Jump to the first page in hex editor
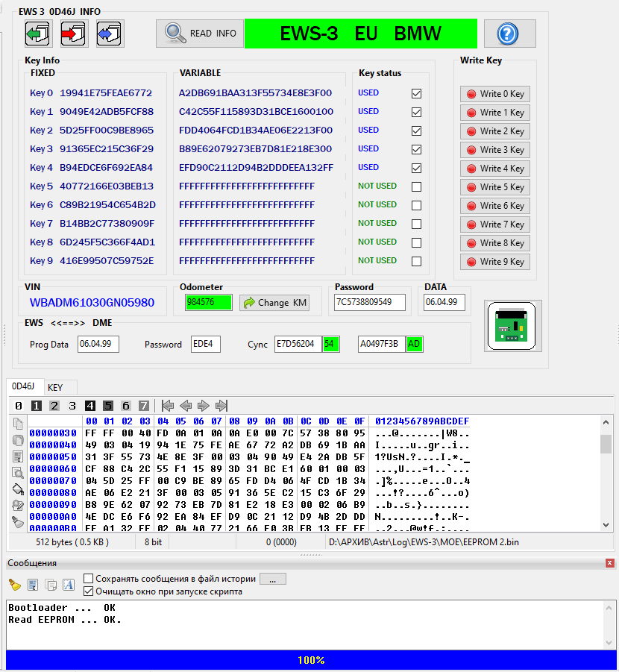Image resolution: width=619 pixels, height=672 pixels. (168, 406)
